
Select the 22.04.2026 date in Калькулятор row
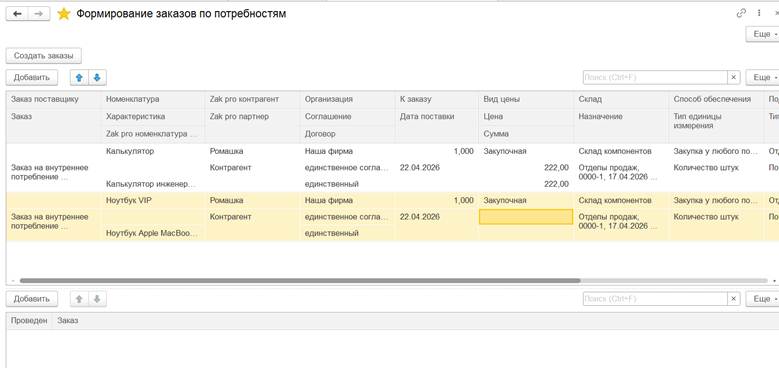pyautogui.click(x=420, y=168)
